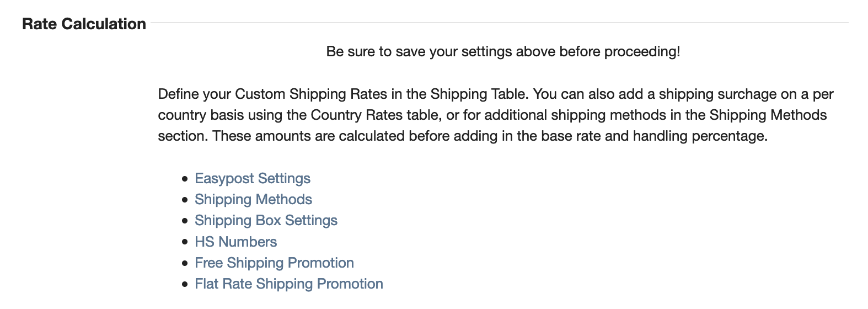
Task: Click the bullet before HS Numbers
Action: click(x=185, y=242)
